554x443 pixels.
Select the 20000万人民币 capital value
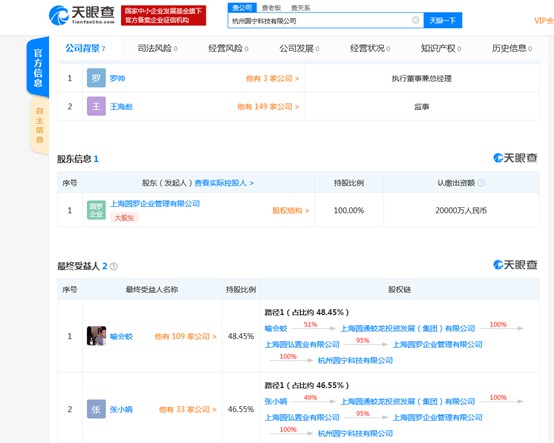461,211
